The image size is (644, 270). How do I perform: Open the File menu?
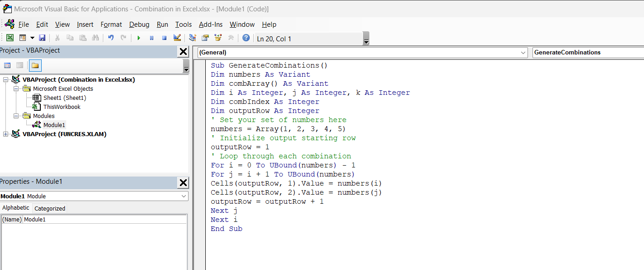[24, 25]
